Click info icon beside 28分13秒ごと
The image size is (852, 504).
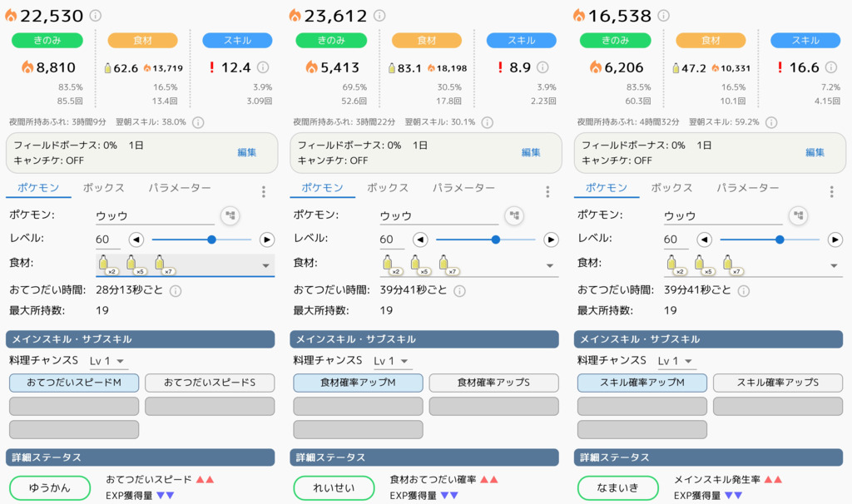click(x=176, y=291)
